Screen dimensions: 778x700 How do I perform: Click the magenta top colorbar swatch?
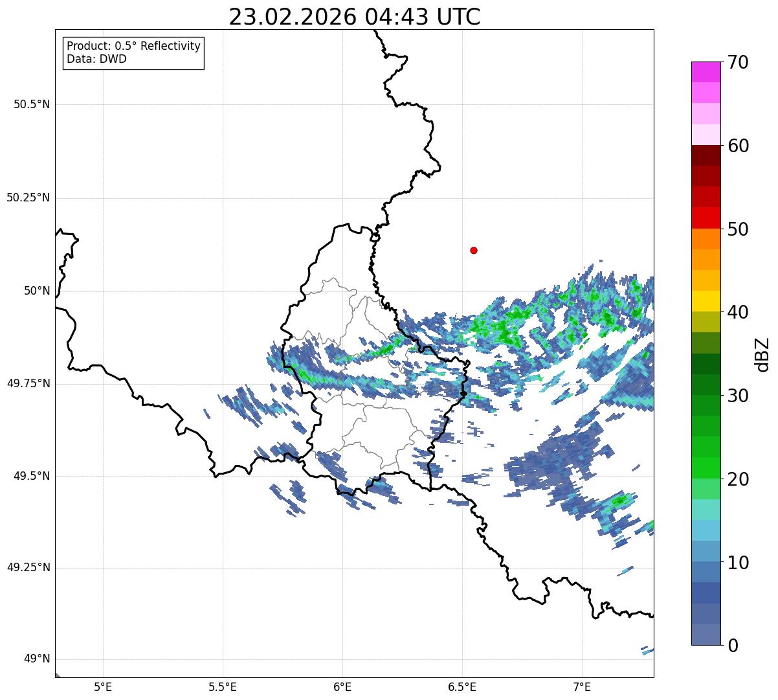[706, 72]
